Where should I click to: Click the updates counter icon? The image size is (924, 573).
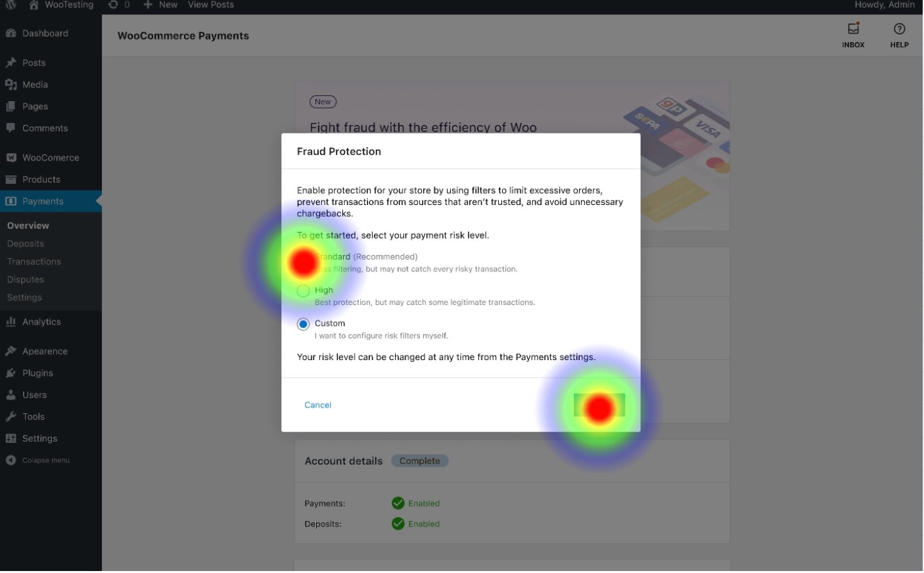click(x=113, y=5)
